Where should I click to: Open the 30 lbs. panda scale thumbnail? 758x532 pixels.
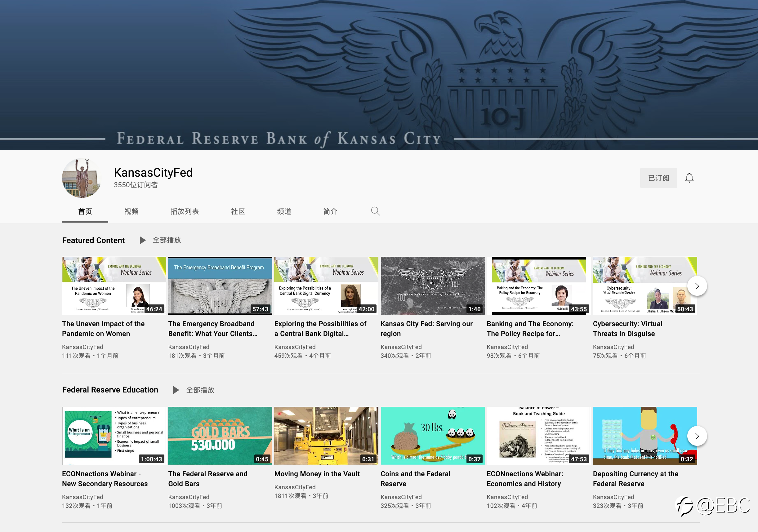[x=432, y=436]
